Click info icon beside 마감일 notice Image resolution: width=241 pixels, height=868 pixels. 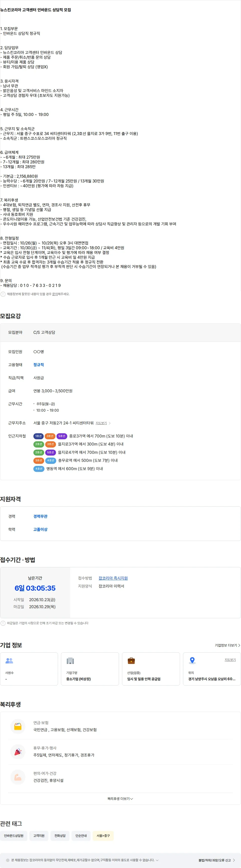point(3,623)
